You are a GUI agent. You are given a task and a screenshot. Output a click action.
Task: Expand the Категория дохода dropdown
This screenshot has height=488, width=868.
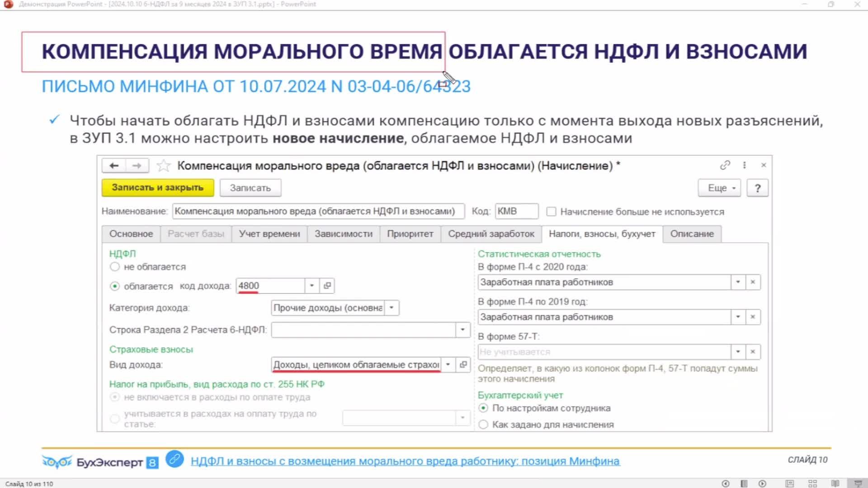click(x=392, y=308)
